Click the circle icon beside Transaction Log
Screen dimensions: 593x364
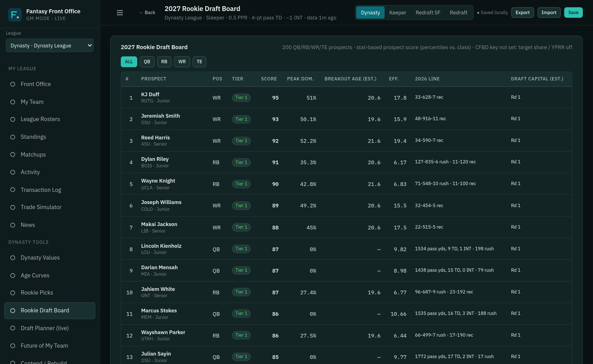pyautogui.click(x=13, y=190)
